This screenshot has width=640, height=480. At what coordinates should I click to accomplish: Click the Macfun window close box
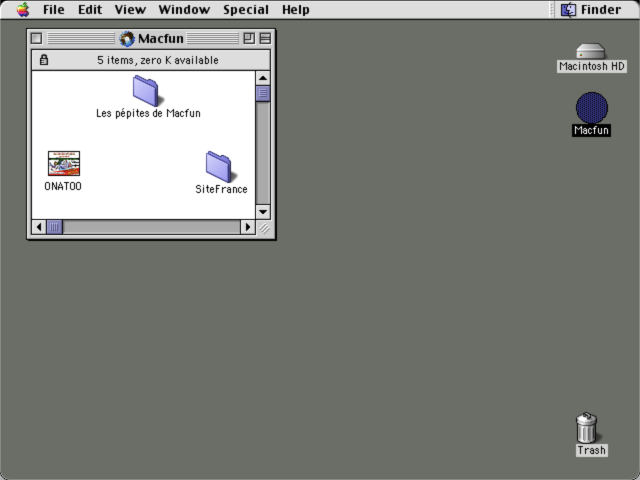coord(36,38)
